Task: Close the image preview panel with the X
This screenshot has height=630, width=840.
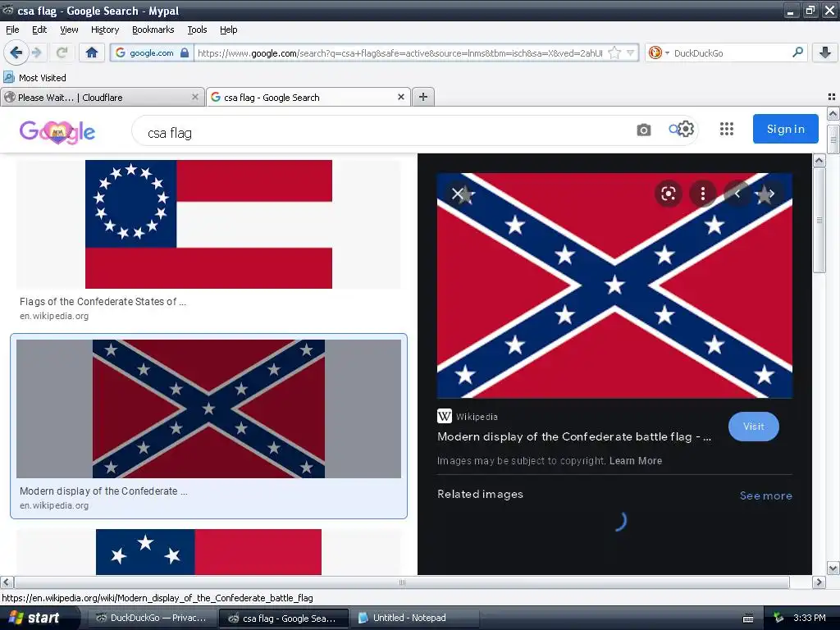Action: click(x=458, y=194)
